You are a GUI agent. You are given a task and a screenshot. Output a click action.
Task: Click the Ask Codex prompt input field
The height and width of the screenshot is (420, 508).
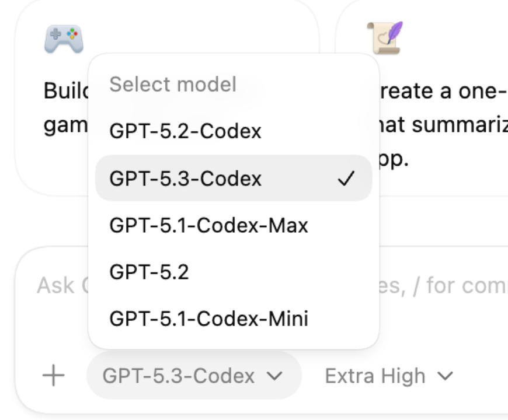(58, 286)
